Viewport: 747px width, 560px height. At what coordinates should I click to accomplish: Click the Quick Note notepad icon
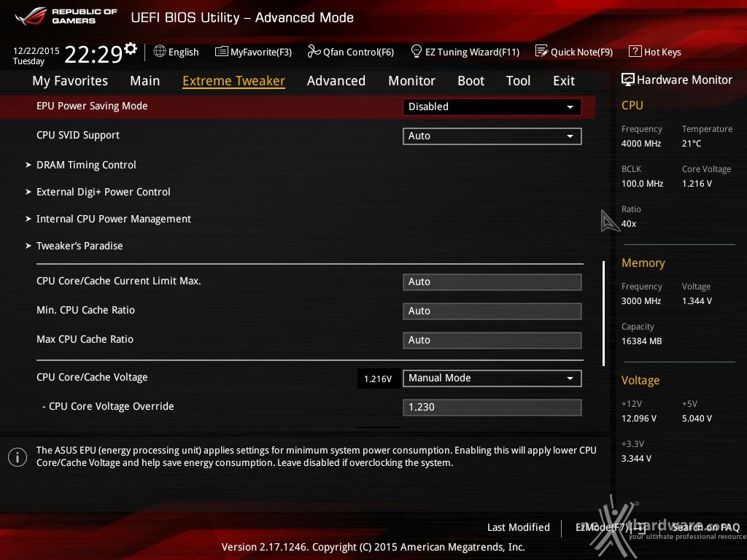pos(542,51)
